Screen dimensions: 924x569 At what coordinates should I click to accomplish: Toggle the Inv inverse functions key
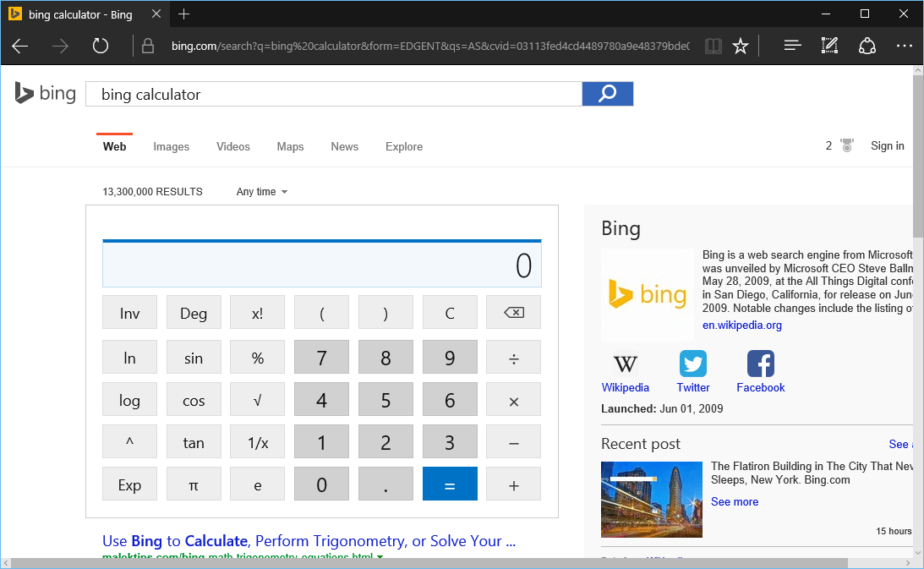(x=129, y=313)
